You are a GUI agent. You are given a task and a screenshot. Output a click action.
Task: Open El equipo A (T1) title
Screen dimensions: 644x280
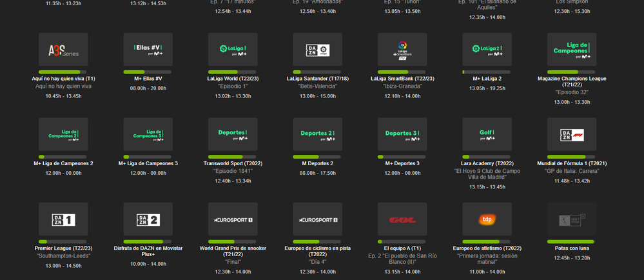pos(402,248)
